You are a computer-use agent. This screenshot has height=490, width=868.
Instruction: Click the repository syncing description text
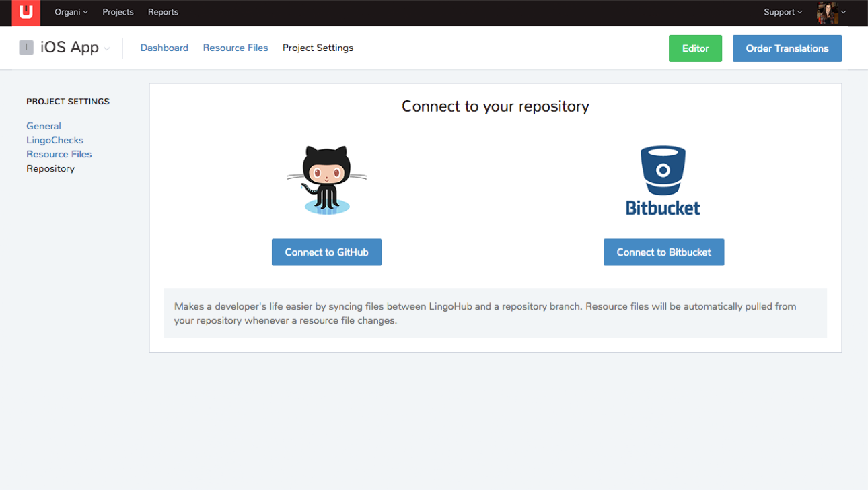point(485,313)
